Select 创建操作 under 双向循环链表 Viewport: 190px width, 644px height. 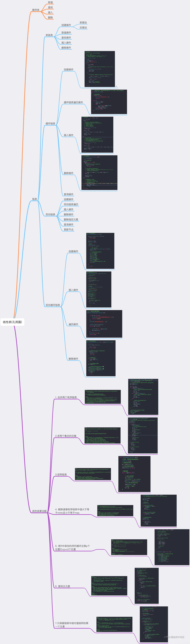tap(73, 251)
